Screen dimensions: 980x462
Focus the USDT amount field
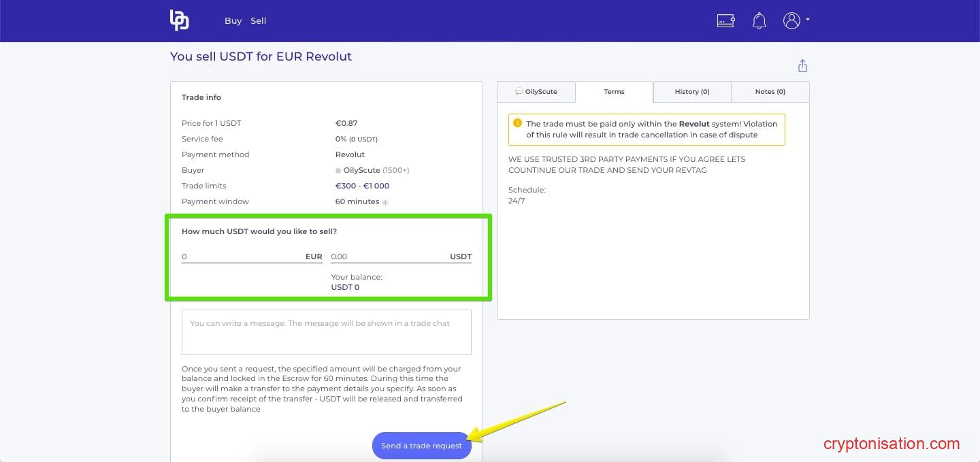tap(388, 257)
